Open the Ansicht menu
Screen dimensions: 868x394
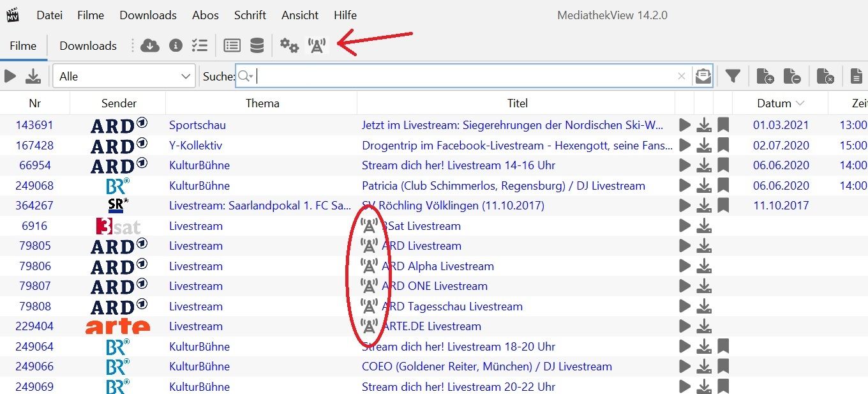coord(300,15)
